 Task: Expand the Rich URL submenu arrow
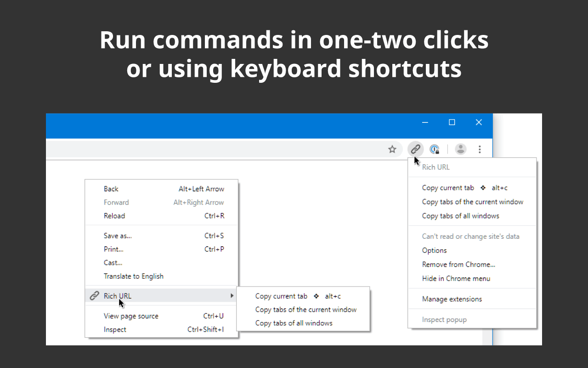232,296
